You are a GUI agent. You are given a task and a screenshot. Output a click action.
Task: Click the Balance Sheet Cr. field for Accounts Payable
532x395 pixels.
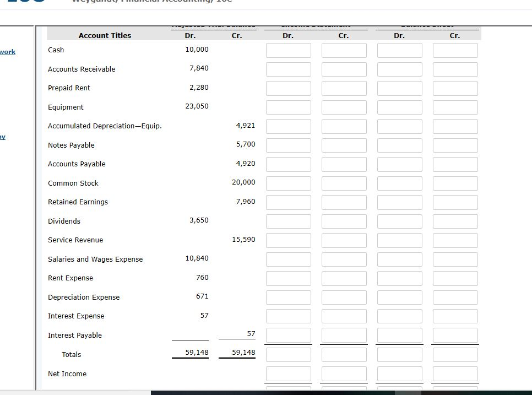tap(455, 164)
